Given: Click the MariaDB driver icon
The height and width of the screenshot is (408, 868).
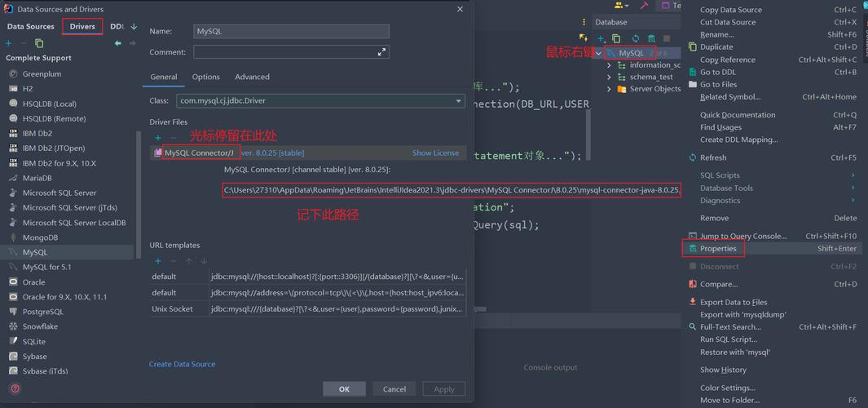Looking at the screenshot, I should [13, 178].
